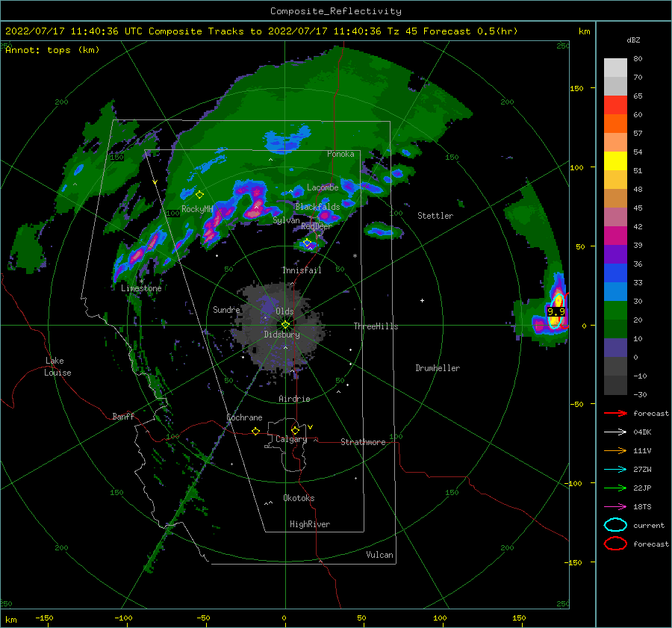Click the white plus marker west of Drumheller
Viewport: 672px width, 628px height.
(422, 300)
